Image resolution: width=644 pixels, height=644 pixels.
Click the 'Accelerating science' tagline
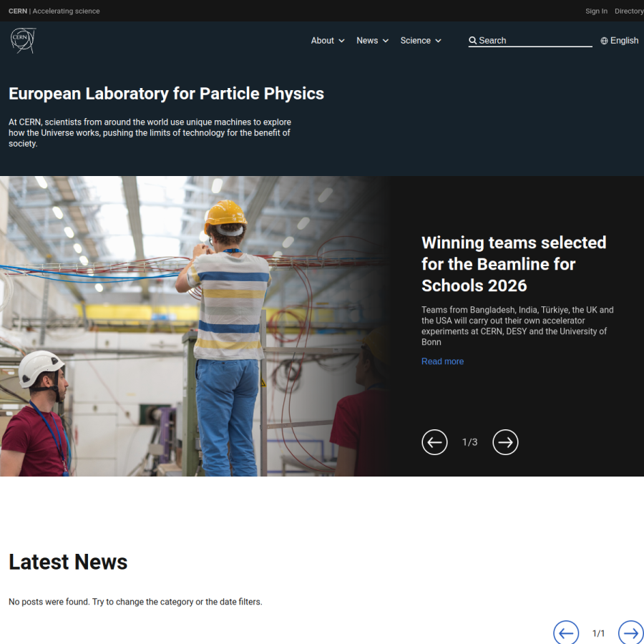click(x=66, y=11)
